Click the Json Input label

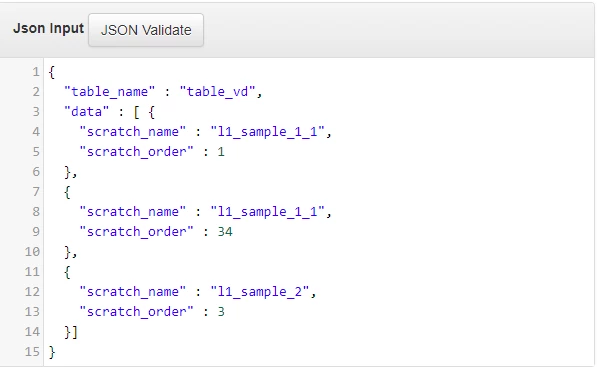[x=48, y=29]
